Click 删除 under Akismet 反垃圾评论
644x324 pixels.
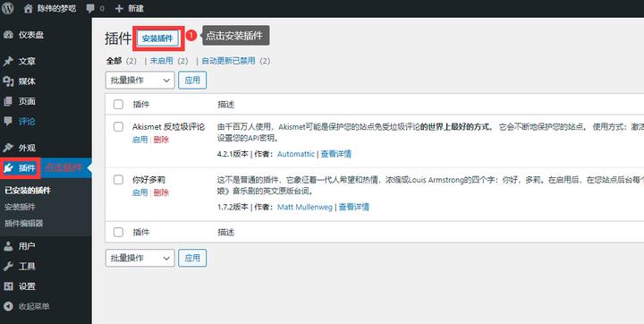click(161, 140)
